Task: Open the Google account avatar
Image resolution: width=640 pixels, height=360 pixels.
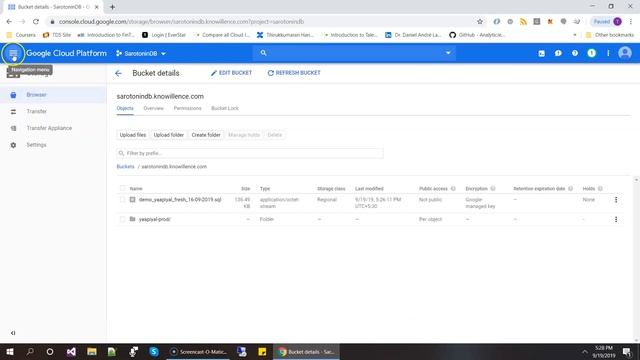Action: [625, 53]
